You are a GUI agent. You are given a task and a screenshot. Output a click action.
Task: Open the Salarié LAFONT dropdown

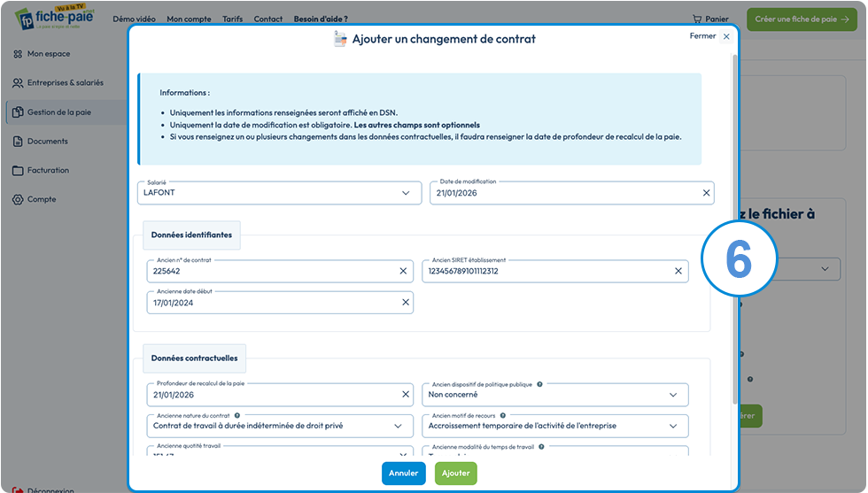coord(280,193)
